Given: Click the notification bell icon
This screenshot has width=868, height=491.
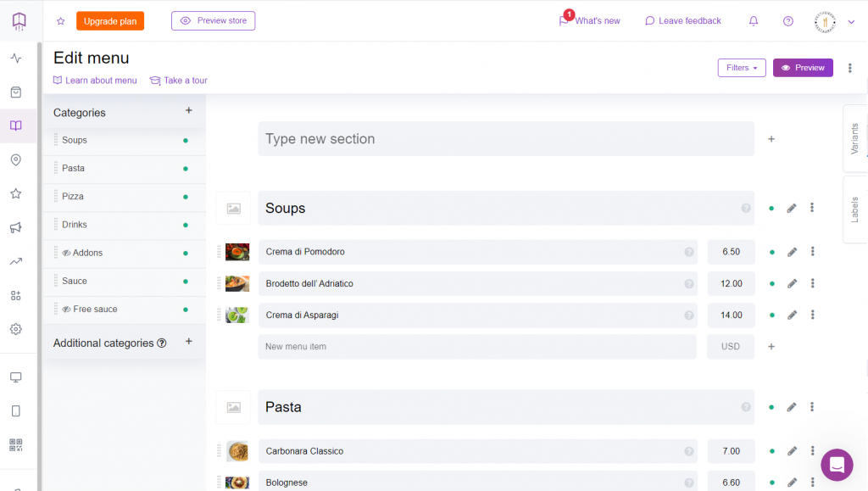Looking at the screenshot, I should point(753,20).
